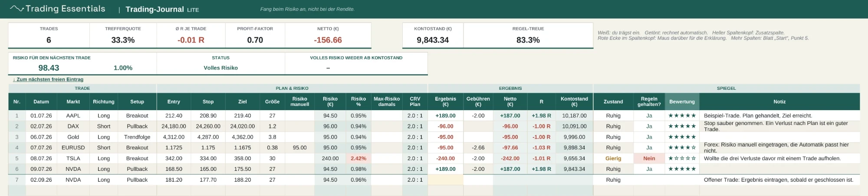Viewport: 868px width, 196px height.
Task: Click the Gold market cell
Action: point(73,137)
